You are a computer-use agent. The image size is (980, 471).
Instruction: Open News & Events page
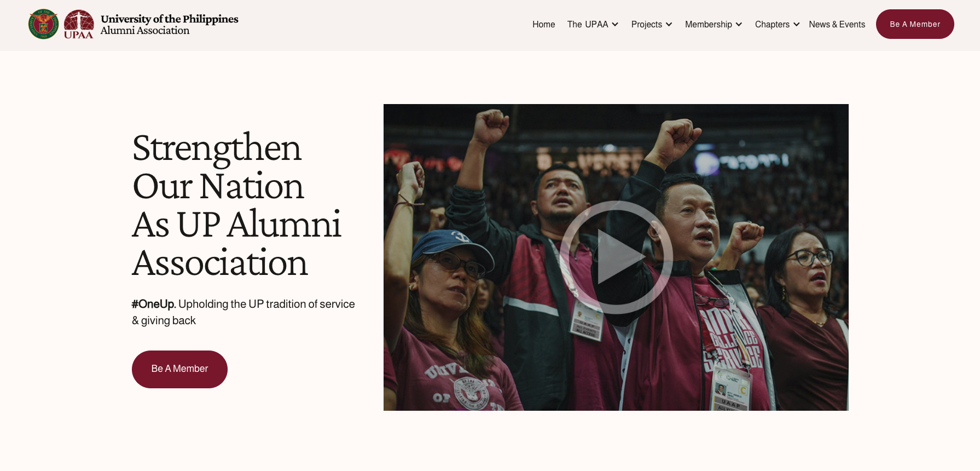click(x=837, y=24)
